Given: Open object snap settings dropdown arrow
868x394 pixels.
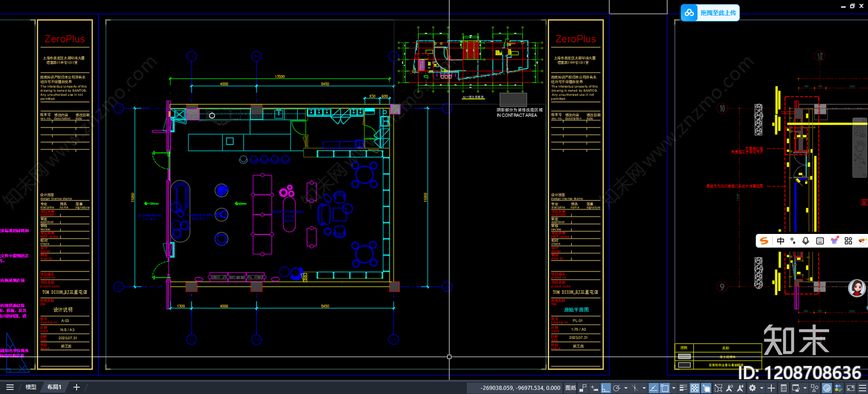Looking at the screenshot, I should pyautogui.click(x=674, y=388).
